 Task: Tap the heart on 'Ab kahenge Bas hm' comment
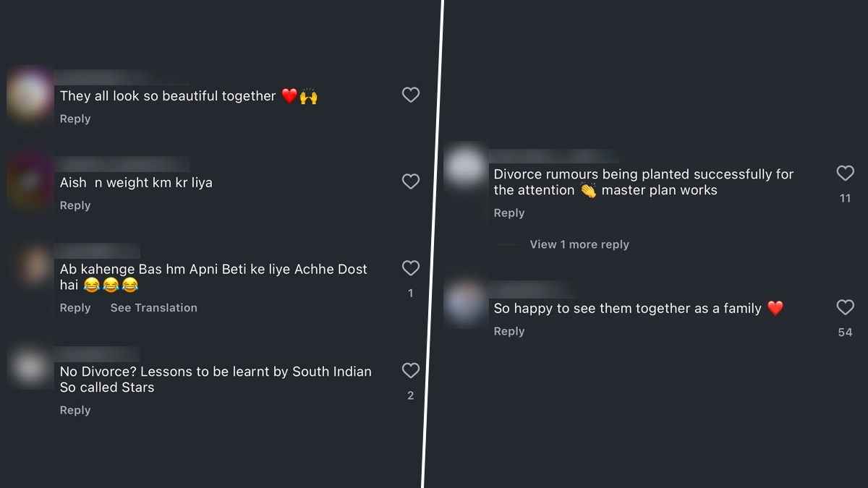[411, 268]
